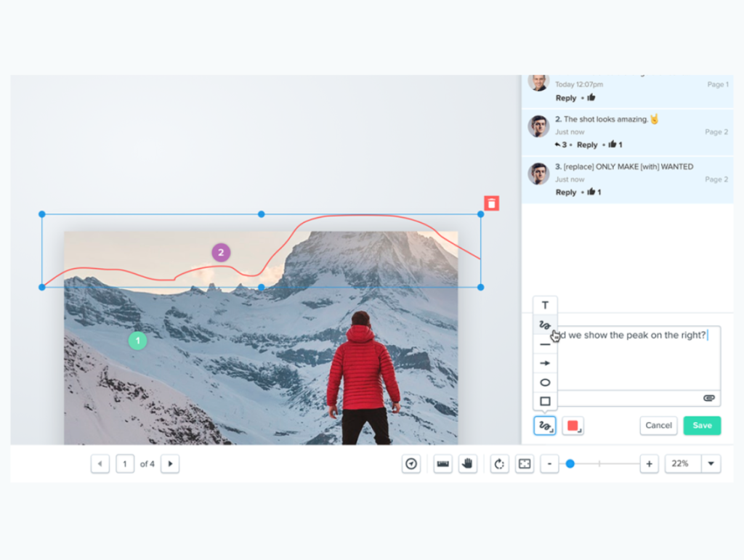The height and width of the screenshot is (560, 744).
Task: Open the red annotation color swatch
Action: pyautogui.click(x=571, y=425)
